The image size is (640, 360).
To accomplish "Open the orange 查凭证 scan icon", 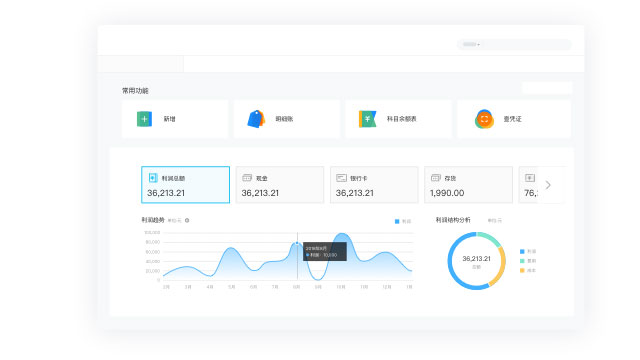I will pyautogui.click(x=484, y=119).
